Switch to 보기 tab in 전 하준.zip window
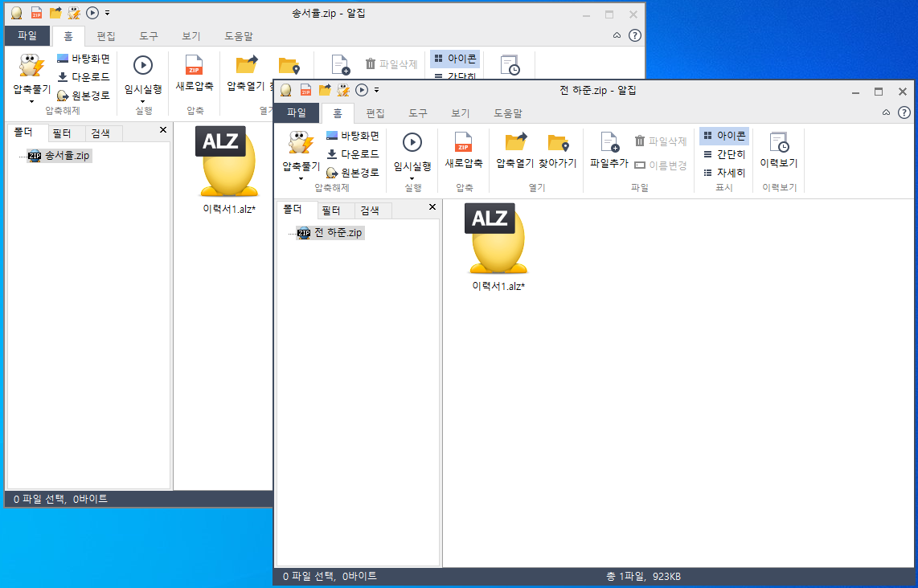Viewport: 918px width, 588px height. 461,113
